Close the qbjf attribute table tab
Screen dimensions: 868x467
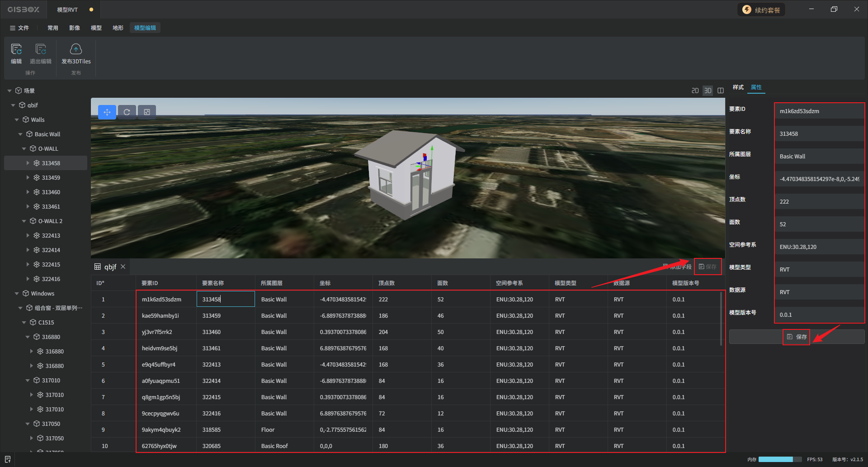(x=123, y=267)
